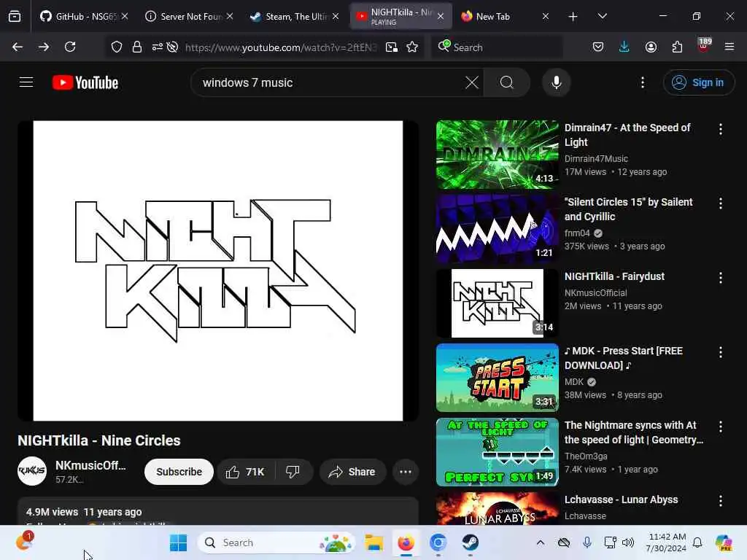Image resolution: width=747 pixels, height=560 pixels.
Task: Open Dimrain47Music channel link
Action: point(596,158)
